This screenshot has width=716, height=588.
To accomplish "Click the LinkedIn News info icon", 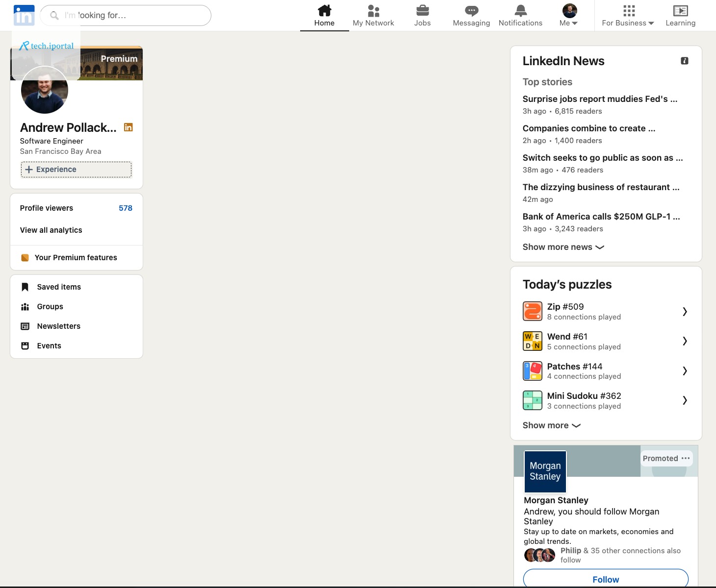I will coord(685,61).
